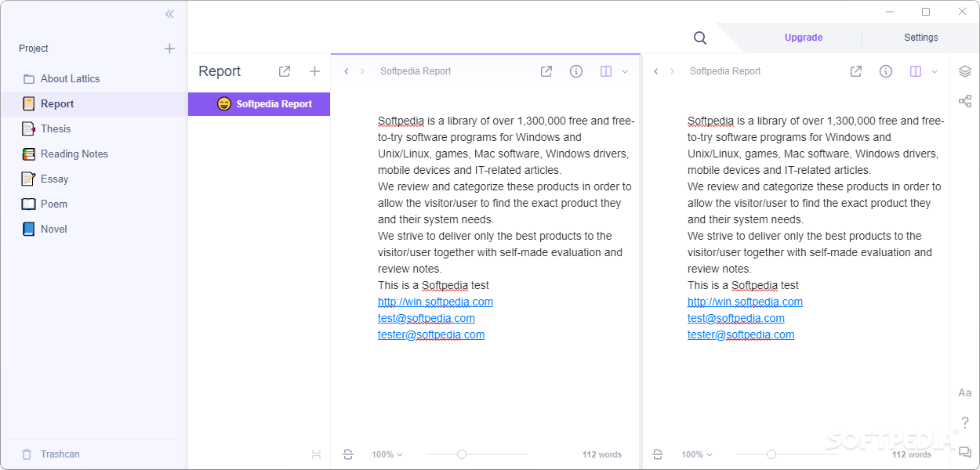Toggle split view in right pane
This screenshot has height=470, width=980.
916,71
